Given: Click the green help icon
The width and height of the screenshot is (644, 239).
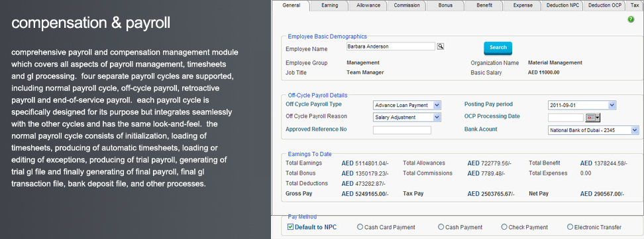Looking at the screenshot, I should pyautogui.click(x=631, y=19).
